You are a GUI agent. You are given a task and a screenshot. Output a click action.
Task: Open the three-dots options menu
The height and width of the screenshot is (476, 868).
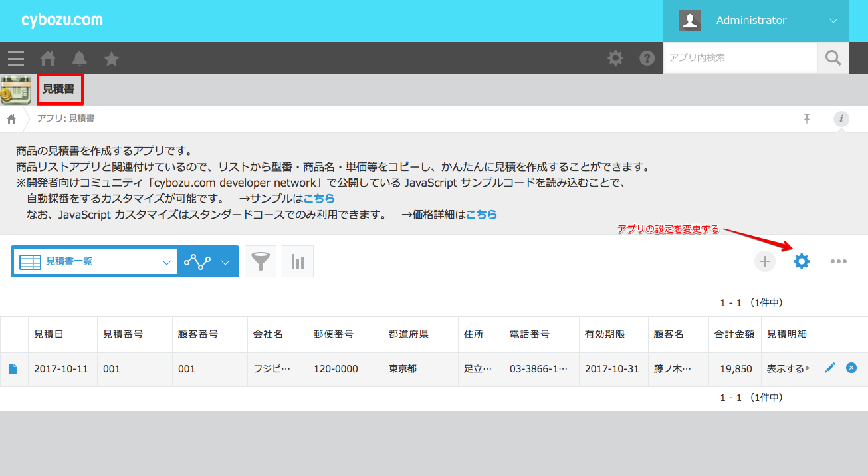838,261
